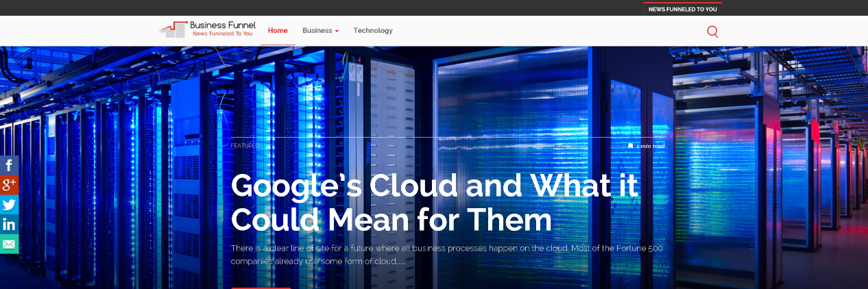This screenshot has width=868, height=289.
Task: Click the FEATURED category label
Action: pos(245,146)
